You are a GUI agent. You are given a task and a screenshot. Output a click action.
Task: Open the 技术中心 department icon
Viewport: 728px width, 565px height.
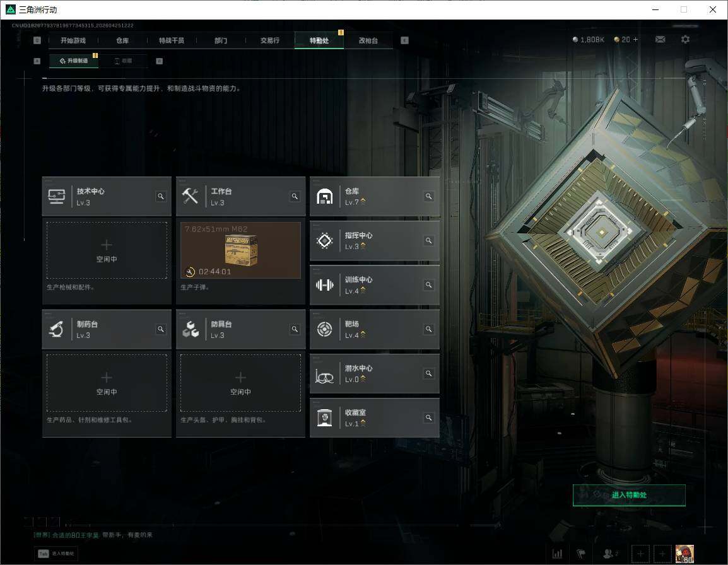[x=57, y=196]
